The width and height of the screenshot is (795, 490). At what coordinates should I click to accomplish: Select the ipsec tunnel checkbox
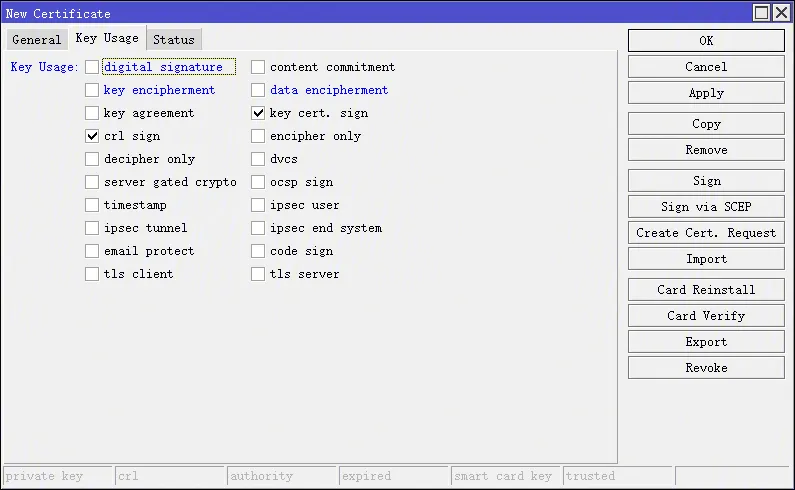(x=92, y=228)
